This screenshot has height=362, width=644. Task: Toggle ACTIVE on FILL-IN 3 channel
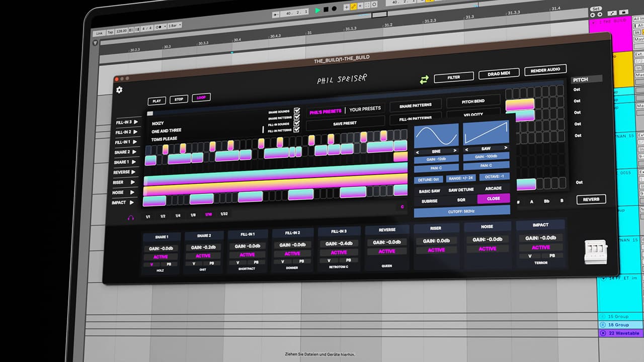339,252
